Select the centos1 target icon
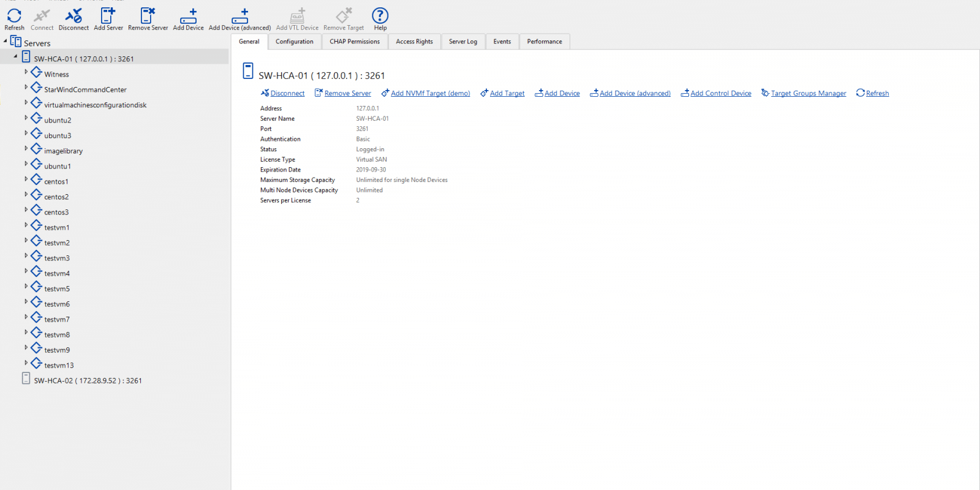 (x=37, y=179)
